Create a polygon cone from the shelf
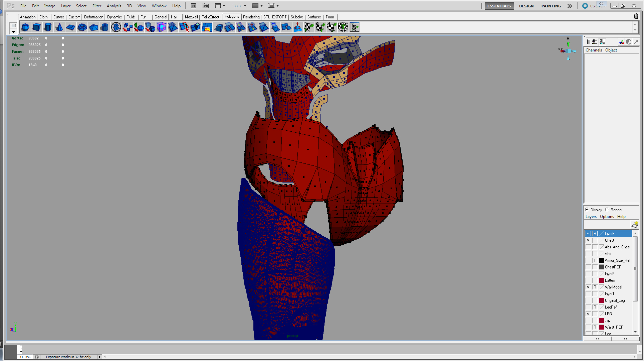 59,27
